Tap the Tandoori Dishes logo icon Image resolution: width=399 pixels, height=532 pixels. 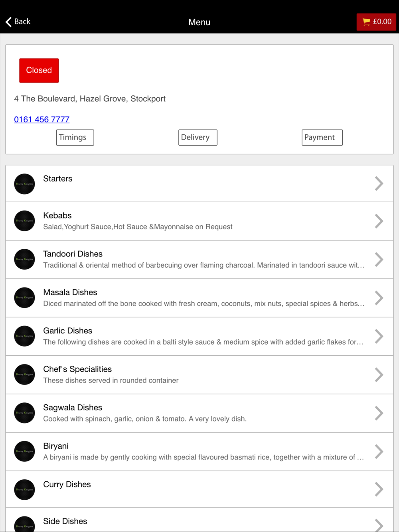[24, 259]
